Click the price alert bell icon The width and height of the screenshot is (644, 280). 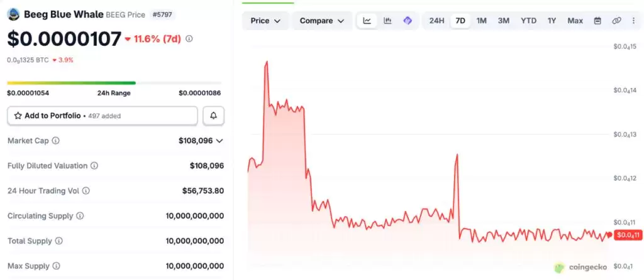[x=214, y=116]
